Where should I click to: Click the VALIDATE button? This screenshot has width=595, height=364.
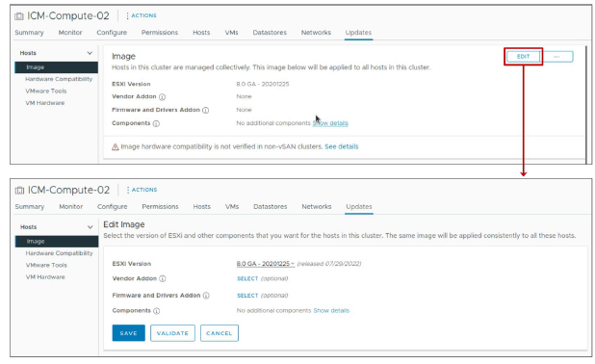[172, 333]
